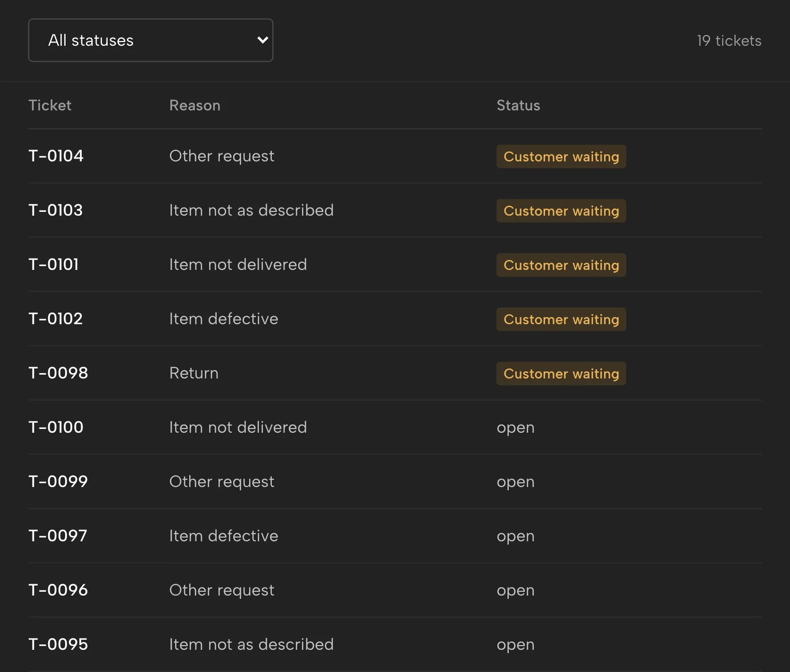This screenshot has width=790, height=672.
Task: Click Other request reason of T-0096
Action: tap(222, 590)
